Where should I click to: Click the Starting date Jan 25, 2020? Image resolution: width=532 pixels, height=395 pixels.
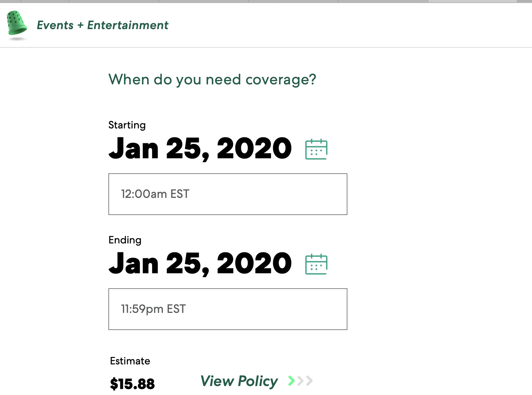[x=200, y=149]
